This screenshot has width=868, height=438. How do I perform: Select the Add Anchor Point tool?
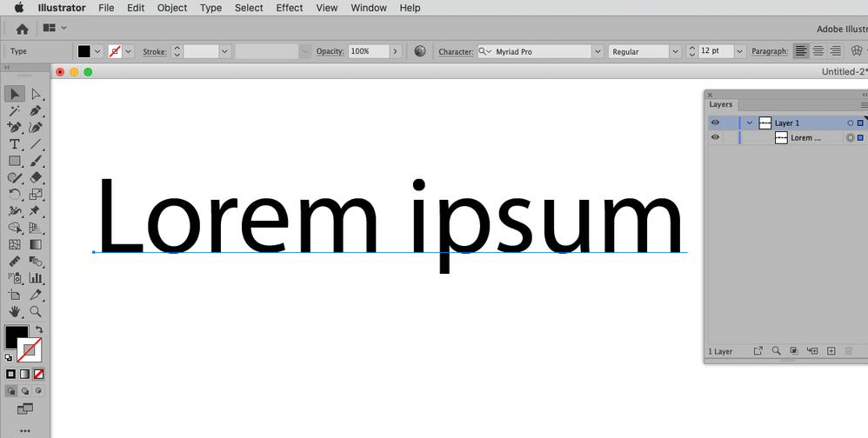click(15, 128)
